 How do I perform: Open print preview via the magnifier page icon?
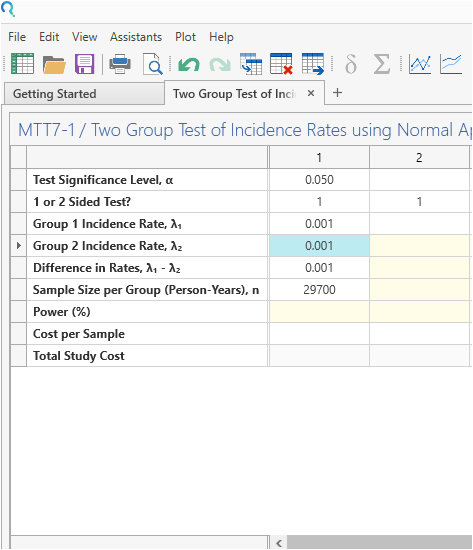[x=153, y=64]
